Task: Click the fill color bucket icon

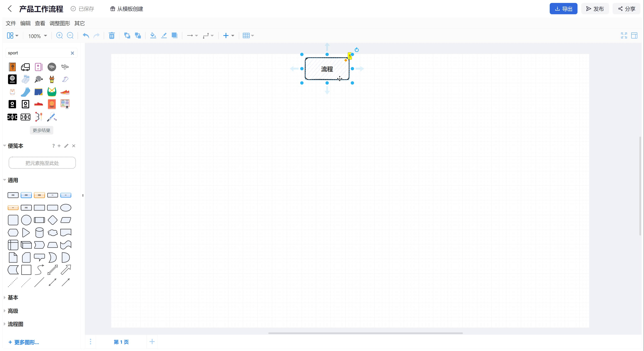Action: pyautogui.click(x=153, y=36)
